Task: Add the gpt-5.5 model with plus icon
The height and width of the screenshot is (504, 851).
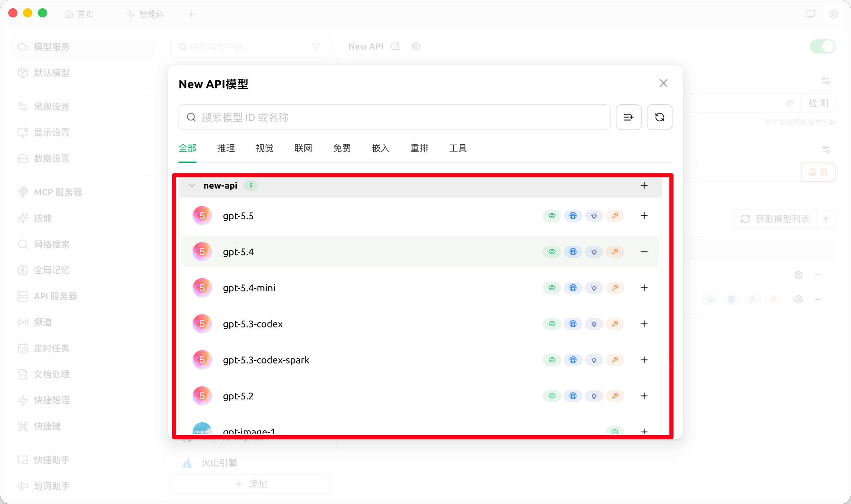Action: pyautogui.click(x=644, y=216)
